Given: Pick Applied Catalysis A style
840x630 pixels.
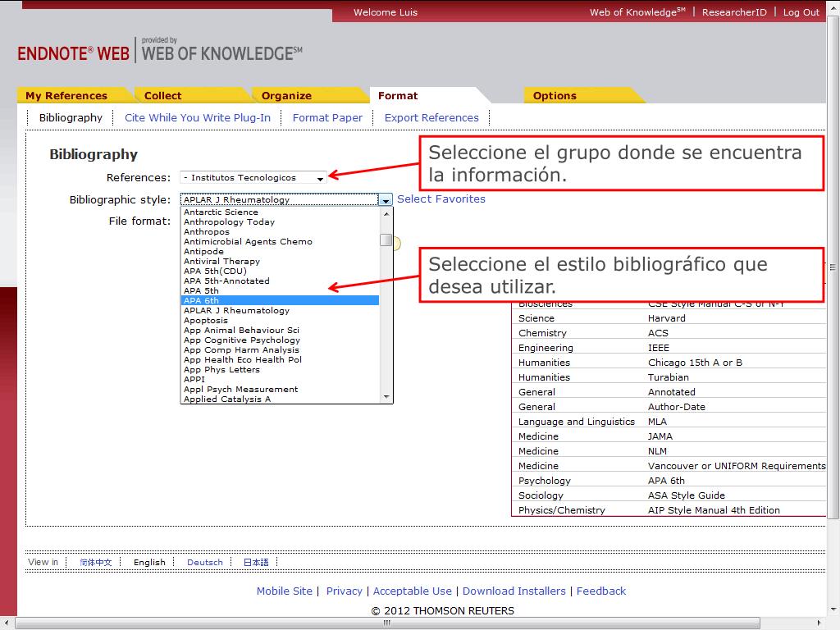Looking at the screenshot, I should (280, 399).
